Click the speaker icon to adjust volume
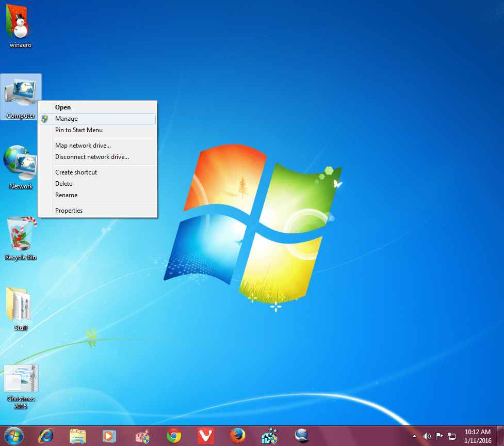Viewport: 504px width, 446px height. [427, 436]
